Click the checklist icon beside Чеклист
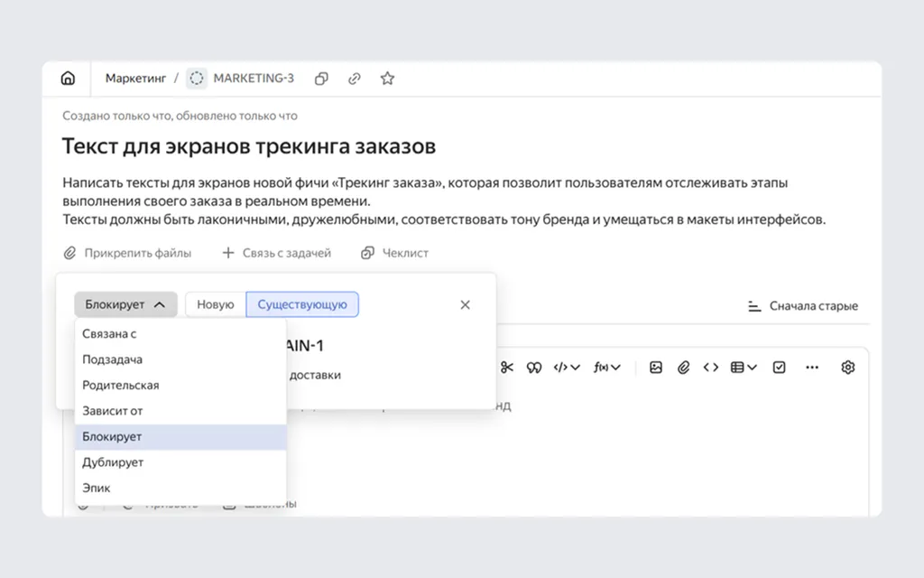This screenshot has height=578, width=924. click(367, 253)
